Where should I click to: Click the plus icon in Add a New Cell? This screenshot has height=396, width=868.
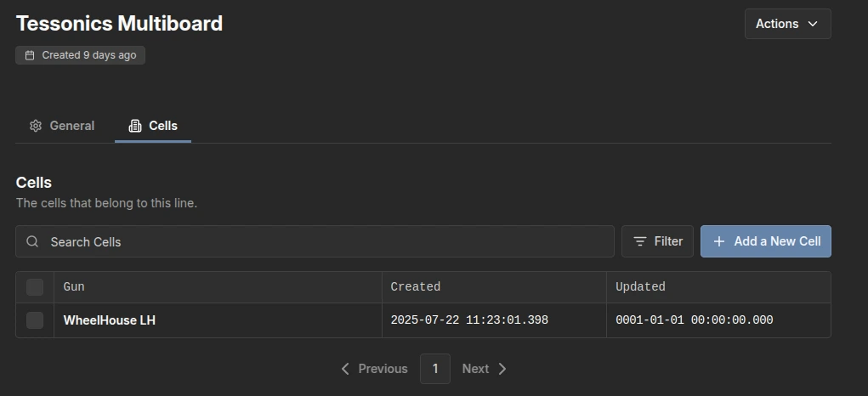click(x=718, y=241)
